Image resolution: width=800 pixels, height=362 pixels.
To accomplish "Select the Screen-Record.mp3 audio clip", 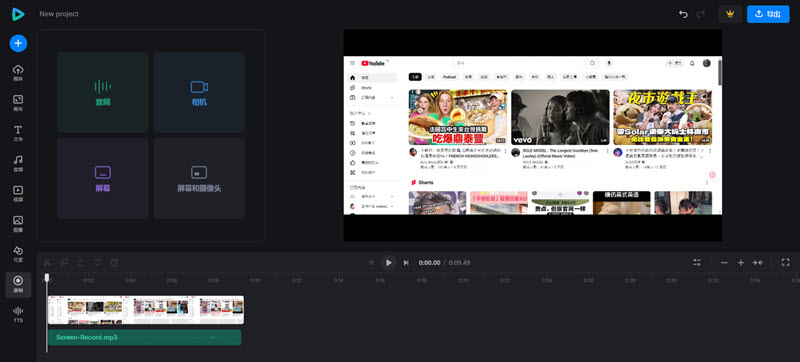I will point(144,338).
